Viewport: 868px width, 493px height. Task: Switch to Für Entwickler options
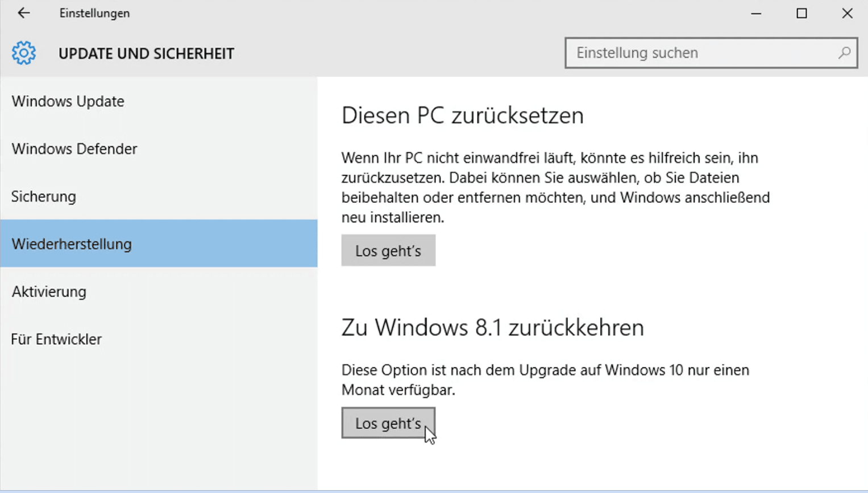click(56, 340)
